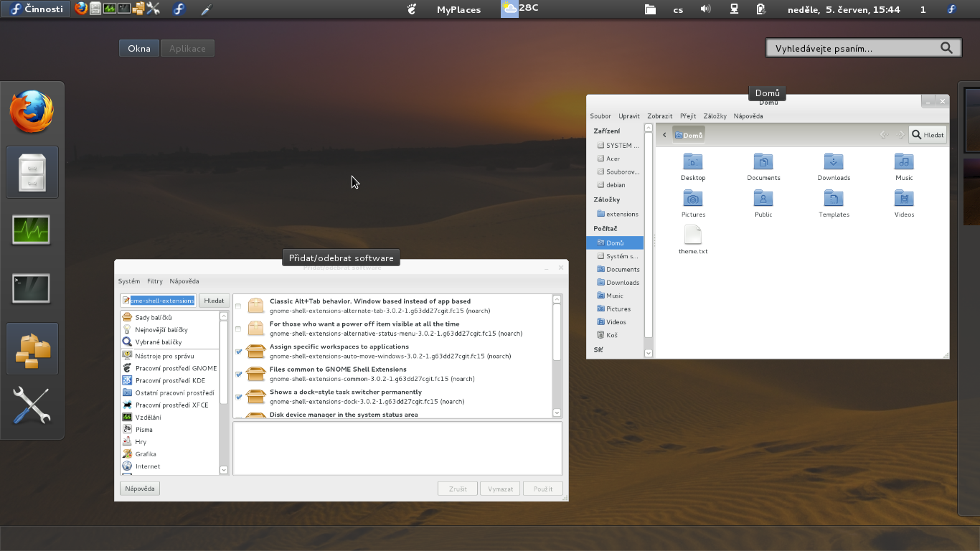Open Soubor menu in Domů window
980x551 pixels.
(x=600, y=116)
